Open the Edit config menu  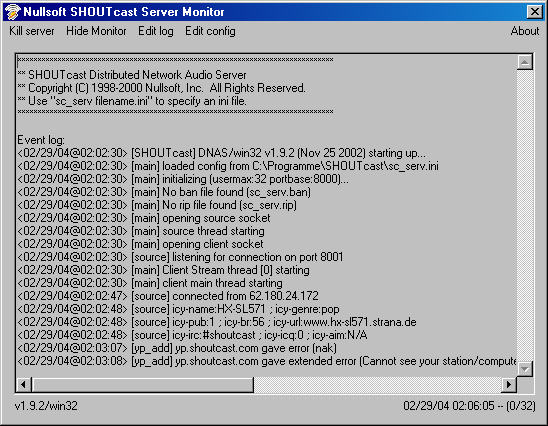click(210, 31)
